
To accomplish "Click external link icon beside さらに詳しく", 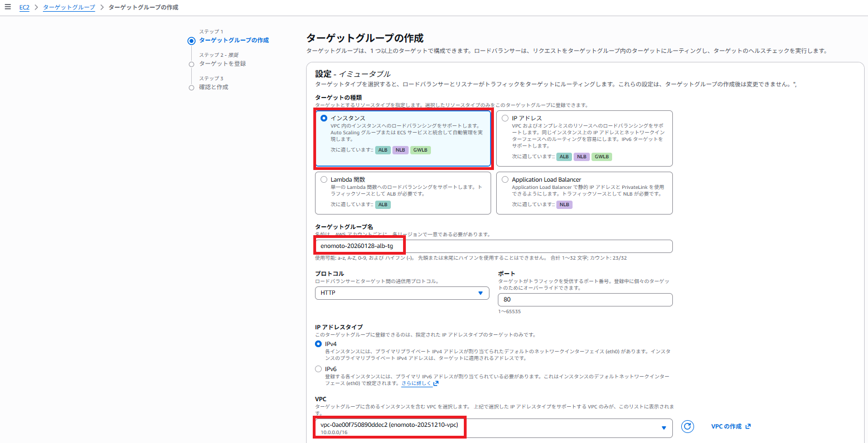I will (436, 383).
